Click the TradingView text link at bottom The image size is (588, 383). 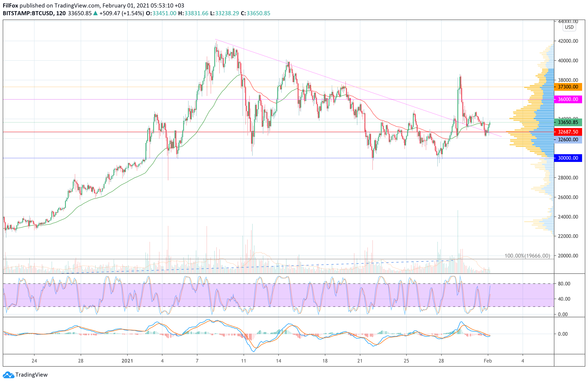tap(31, 375)
